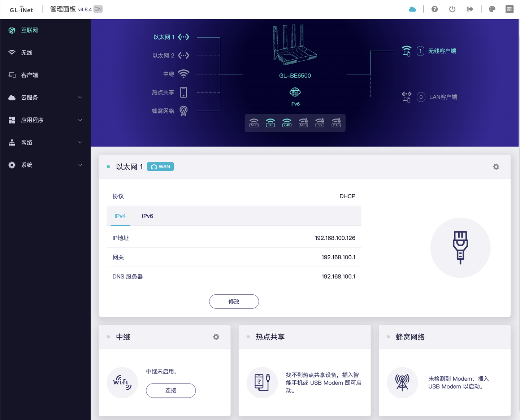This screenshot has height=420, width=520.
Task: Click the 蜂窝网络 cellular antenna icon in diagram
Action: click(183, 111)
